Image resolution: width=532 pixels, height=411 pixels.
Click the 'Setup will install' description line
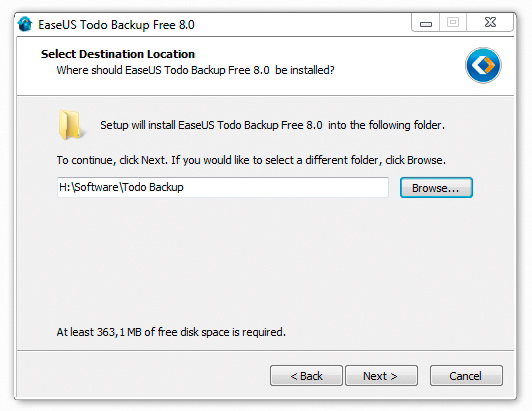click(272, 125)
